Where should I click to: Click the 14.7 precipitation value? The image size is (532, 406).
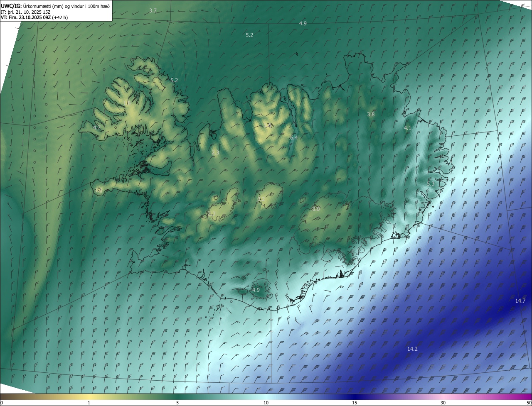tap(520, 301)
